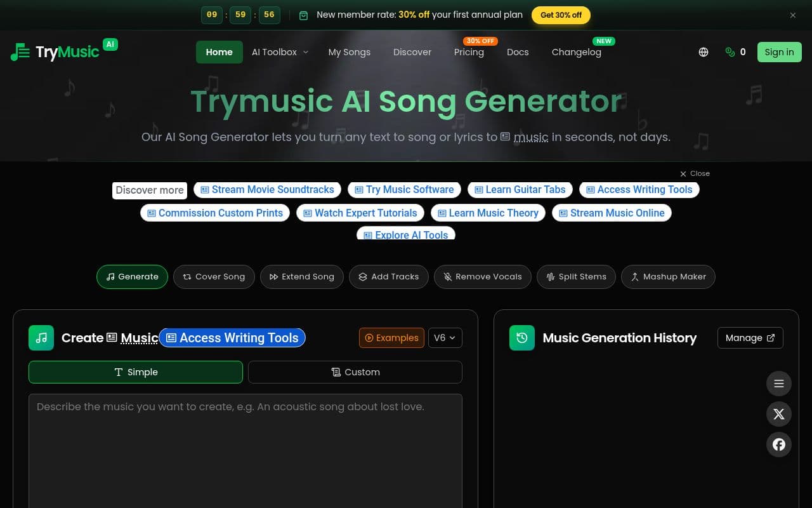Open Access Writing Tools link in Discover row
Image resolution: width=812 pixels, height=508 pixels.
point(639,189)
